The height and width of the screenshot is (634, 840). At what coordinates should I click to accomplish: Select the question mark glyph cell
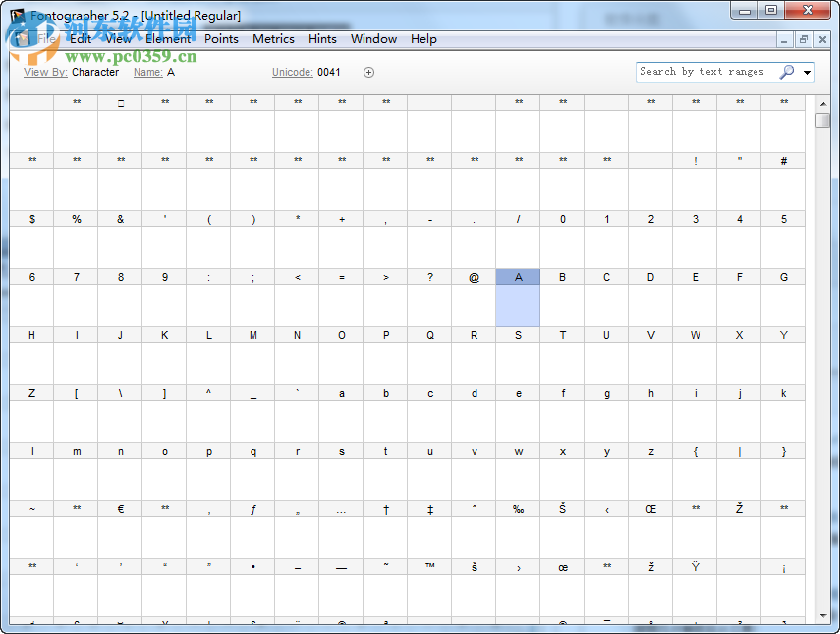click(x=429, y=298)
